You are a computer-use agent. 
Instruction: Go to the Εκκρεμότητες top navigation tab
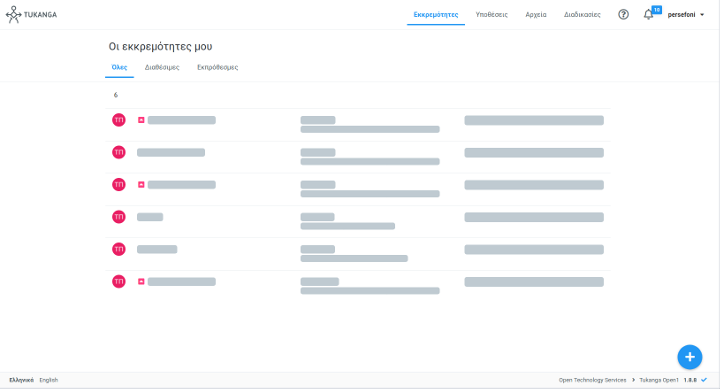pos(436,15)
